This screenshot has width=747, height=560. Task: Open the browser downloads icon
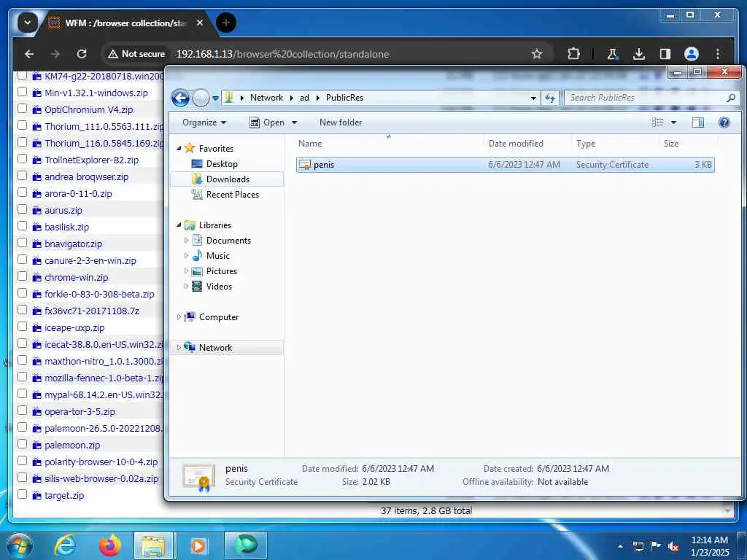(x=639, y=54)
